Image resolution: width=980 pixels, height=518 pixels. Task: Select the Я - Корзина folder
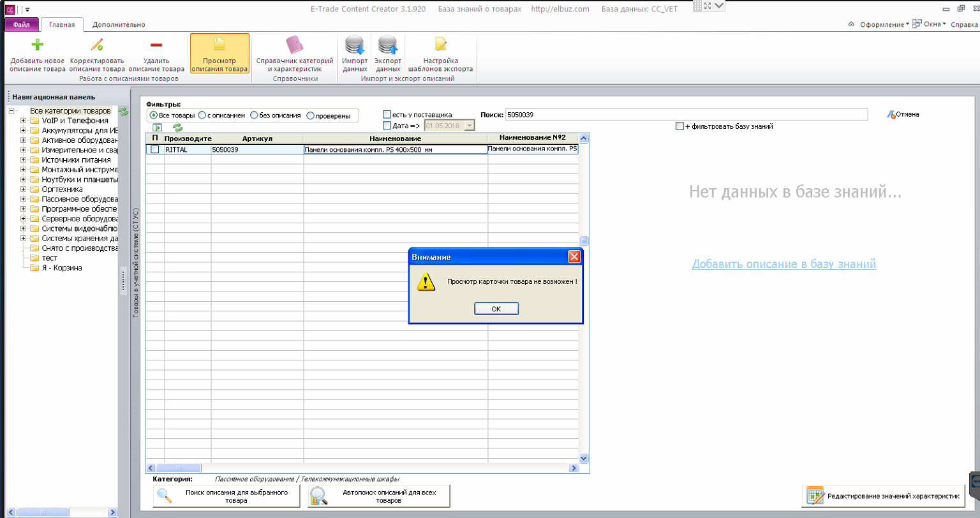tap(61, 268)
